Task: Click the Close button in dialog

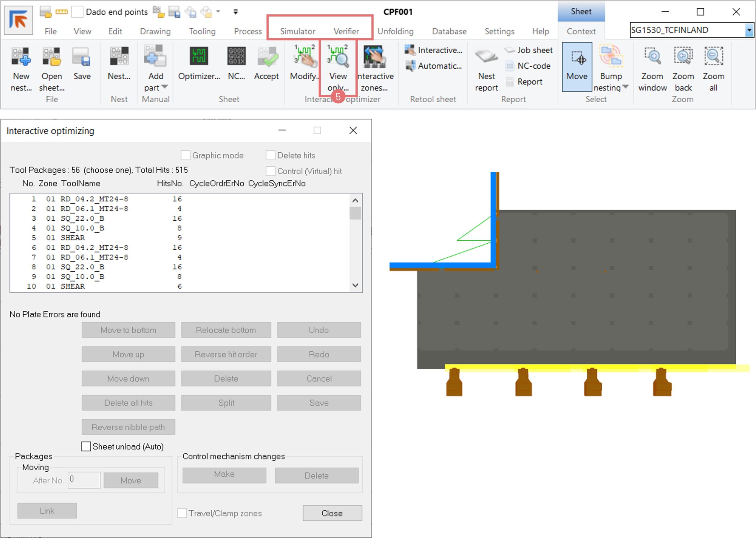Action: [332, 513]
